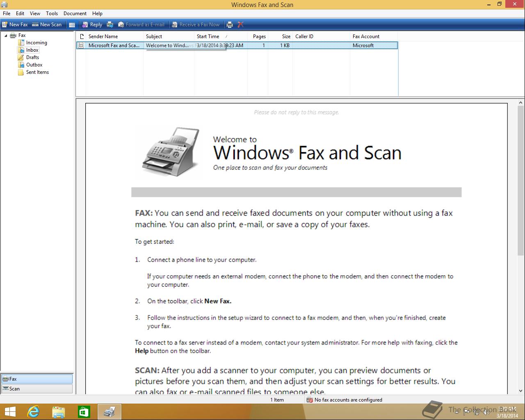
Task: Sort by Caller ID column header
Action: (321, 37)
